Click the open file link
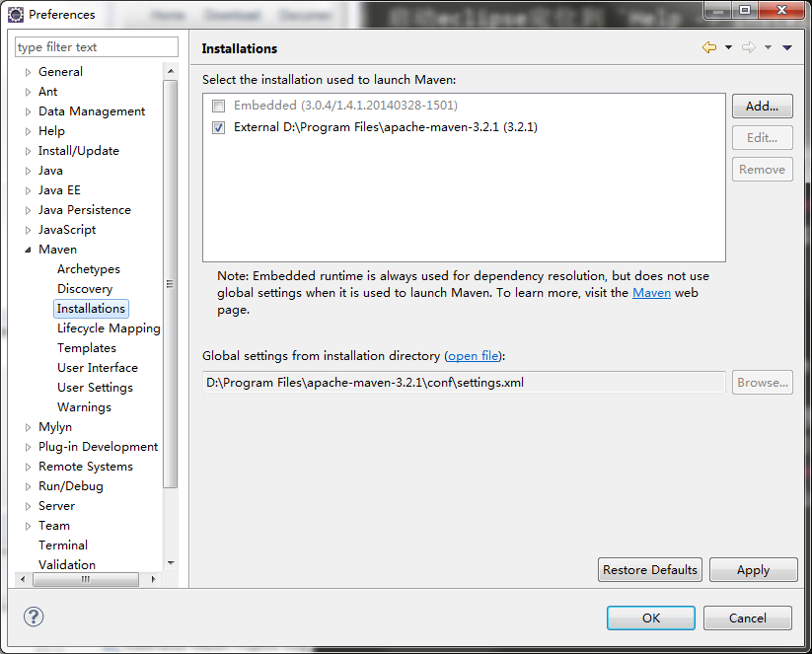 [474, 356]
